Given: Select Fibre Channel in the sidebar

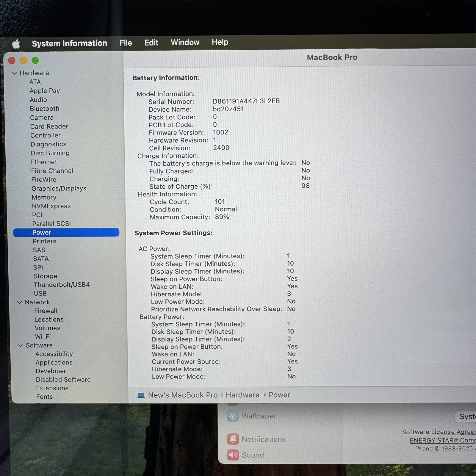Looking at the screenshot, I should click(52, 171).
